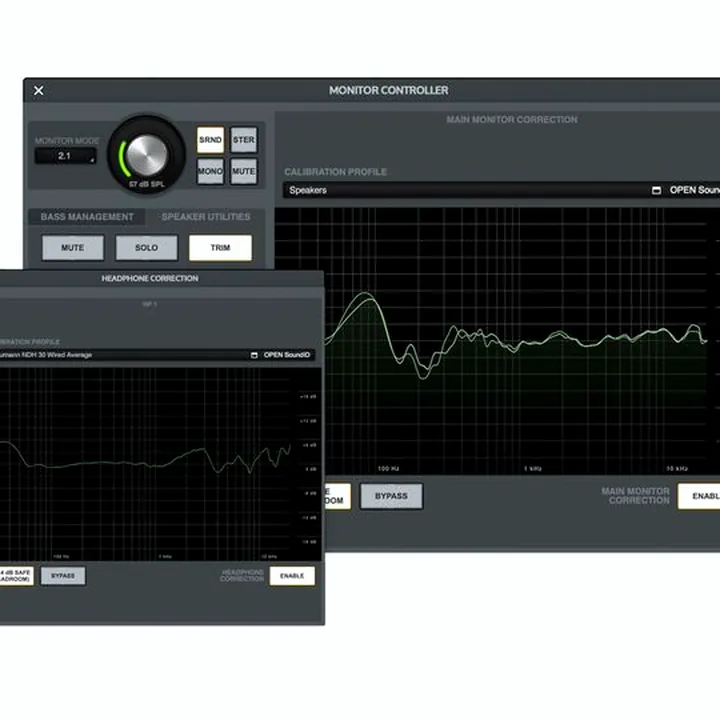Close the Monitor Controller window
This screenshot has width=720, height=720.
(x=39, y=90)
